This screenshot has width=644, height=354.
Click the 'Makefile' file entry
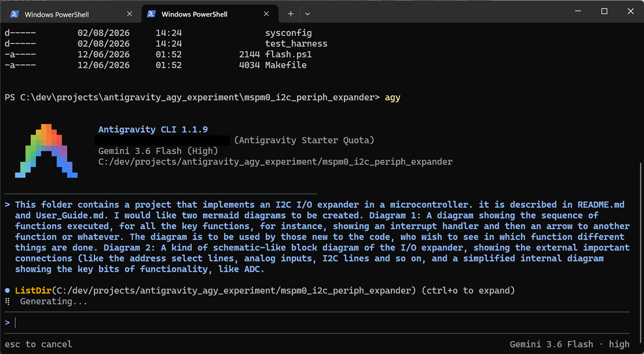tap(286, 65)
